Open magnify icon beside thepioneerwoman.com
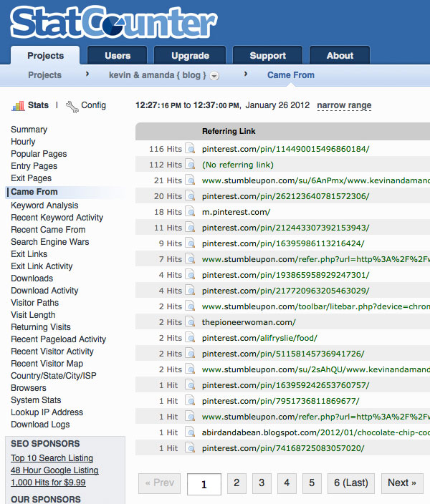Viewport: 430px width, 504px height. (190, 322)
